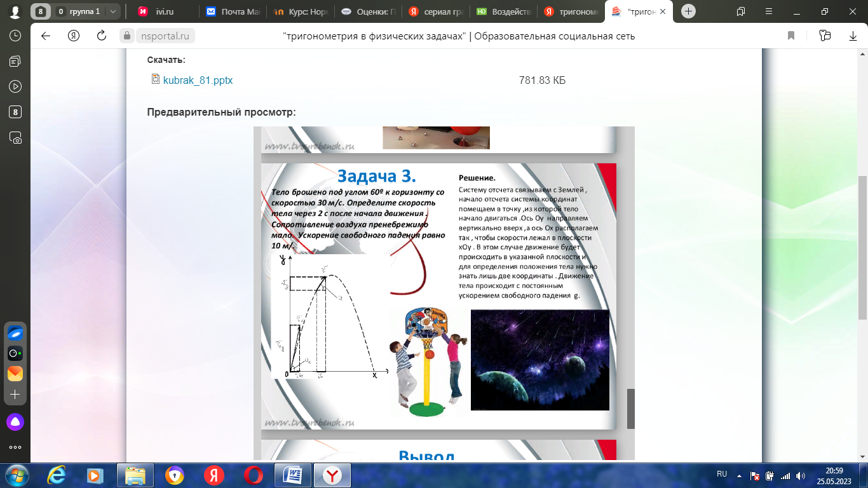Open the red Яндекс taskbar icon
Viewport: 868px width, 488px height.
pos(214,475)
